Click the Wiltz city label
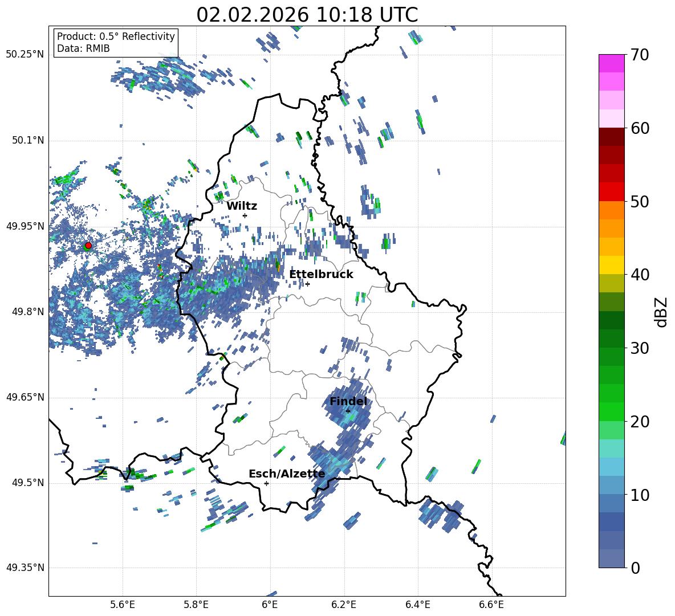Viewport: 675px width, 616px height. [x=242, y=206]
